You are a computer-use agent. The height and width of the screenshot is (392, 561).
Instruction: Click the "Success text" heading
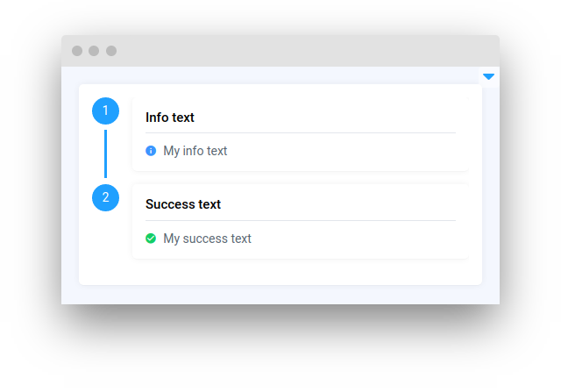coord(183,204)
